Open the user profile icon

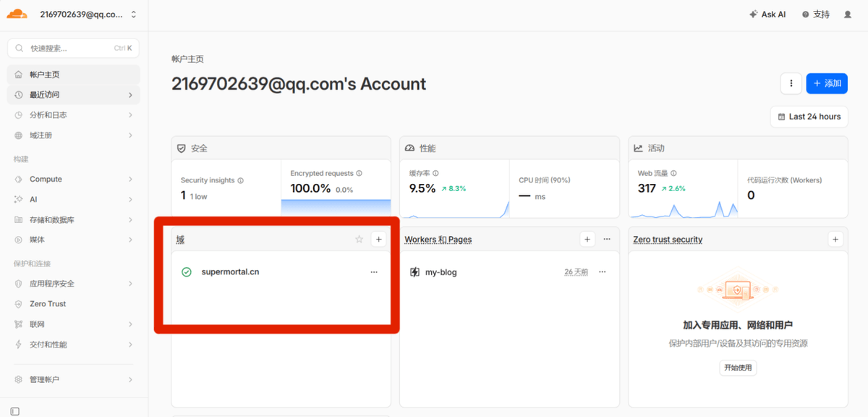click(848, 14)
